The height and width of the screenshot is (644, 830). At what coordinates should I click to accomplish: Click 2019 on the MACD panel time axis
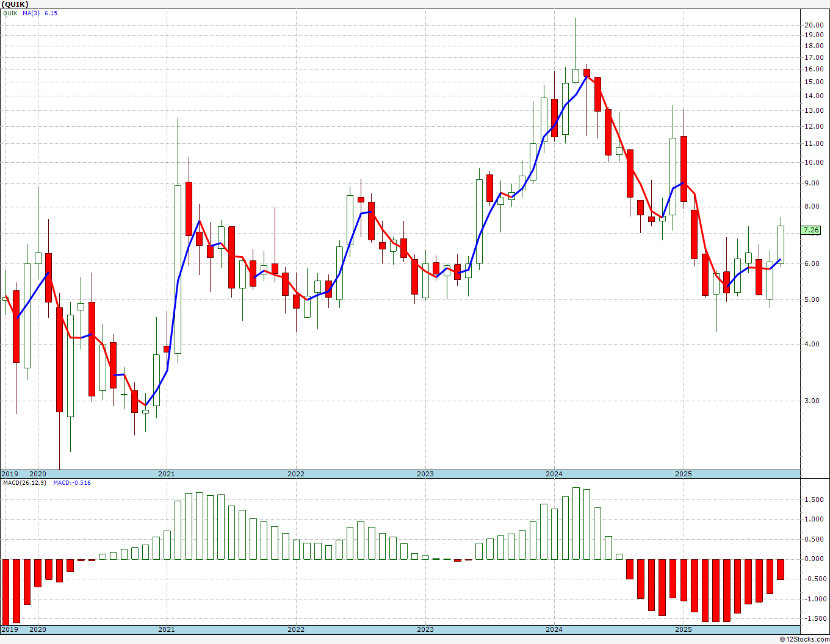[x=9, y=629]
